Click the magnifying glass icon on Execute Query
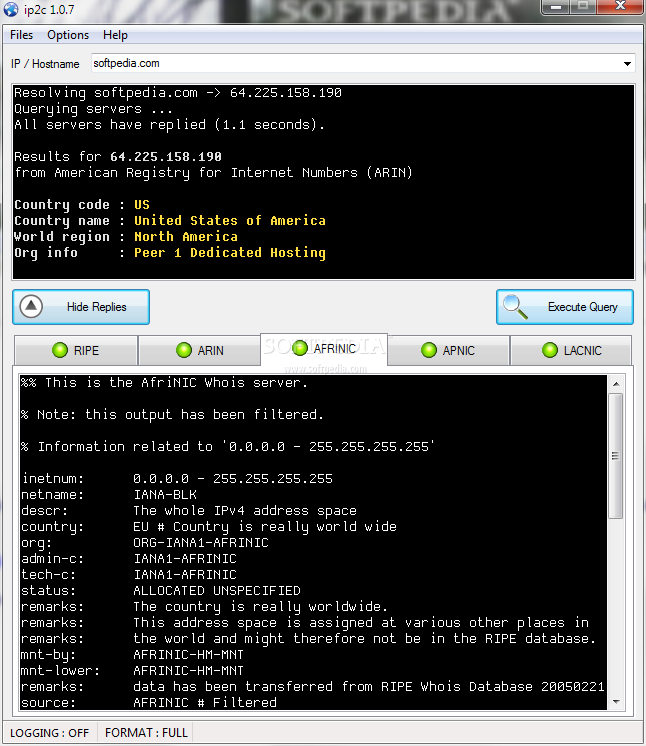This screenshot has width=646, height=746. pyautogui.click(x=515, y=307)
